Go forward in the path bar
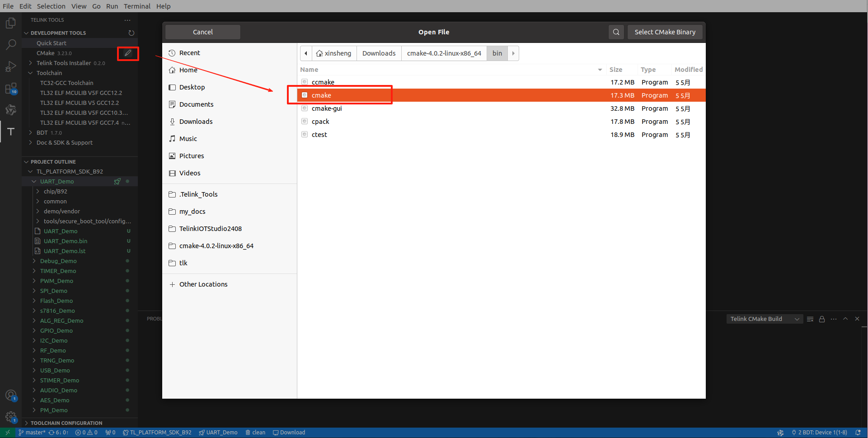This screenshot has height=438, width=868. 513,53
